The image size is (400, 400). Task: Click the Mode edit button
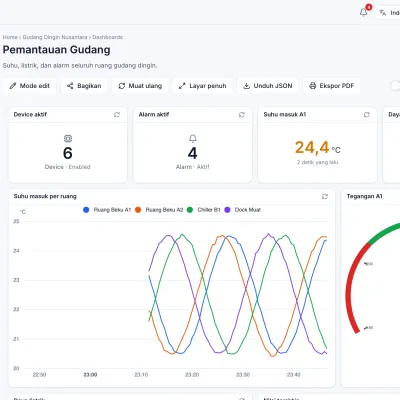(30, 86)
